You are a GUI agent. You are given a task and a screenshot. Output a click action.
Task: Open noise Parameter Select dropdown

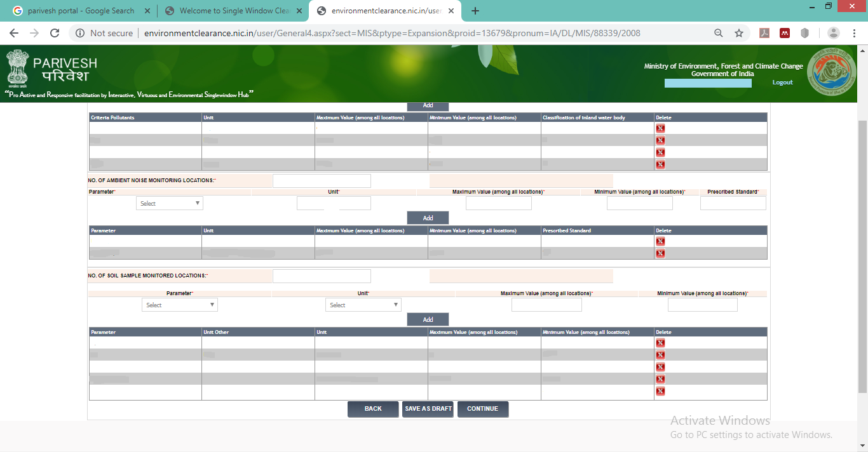[169, 203]
